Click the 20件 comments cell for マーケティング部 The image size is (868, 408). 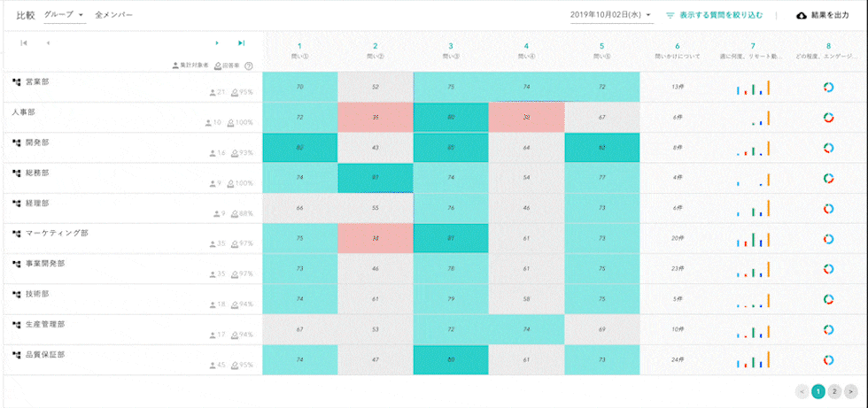click(677, 238)
